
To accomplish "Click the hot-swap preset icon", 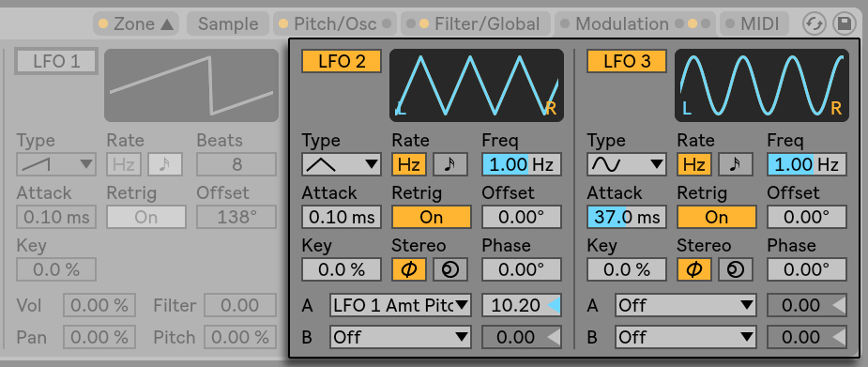I will tap(815, 23).
